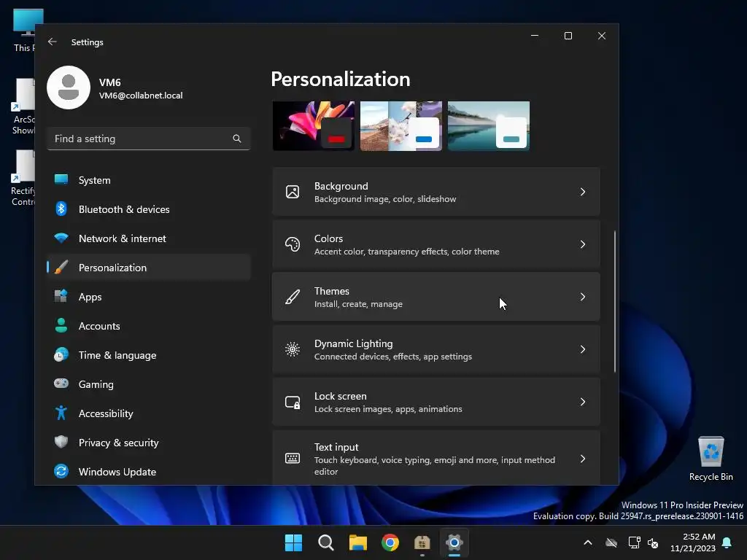
Task: Expand Background settings chevron
Action: [583, 192]
